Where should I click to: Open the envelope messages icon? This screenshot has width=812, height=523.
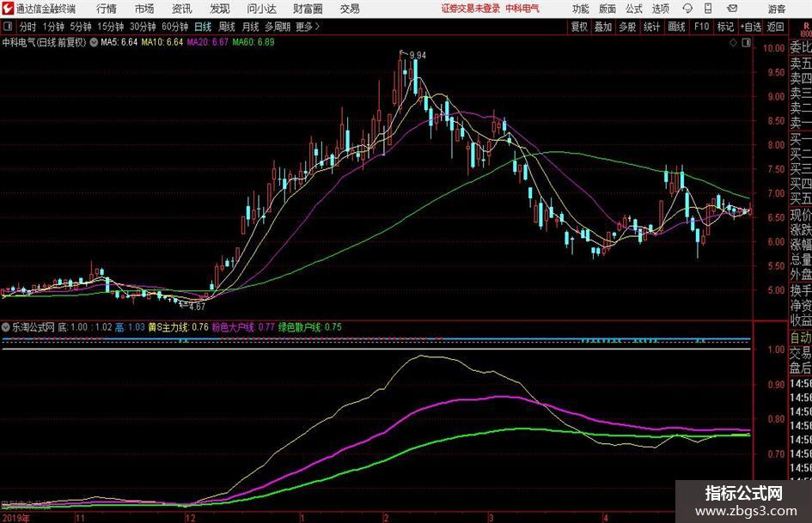[x=732, y=9]
